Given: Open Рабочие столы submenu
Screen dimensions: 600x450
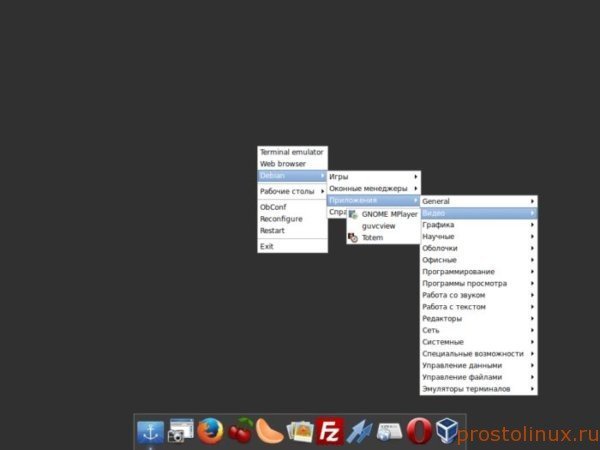Looking at the screenshot, I should click(x=292, y=191).
